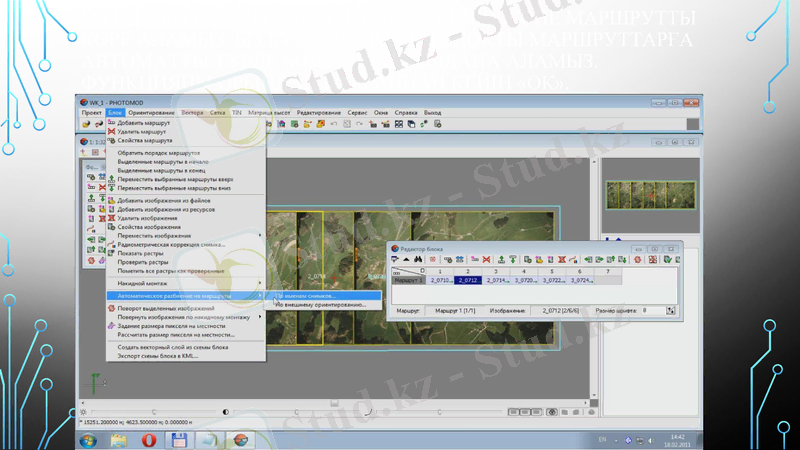Select image cell 2_0710 in block editor
This screenshot has width=800, height=450.
[440, 280]
